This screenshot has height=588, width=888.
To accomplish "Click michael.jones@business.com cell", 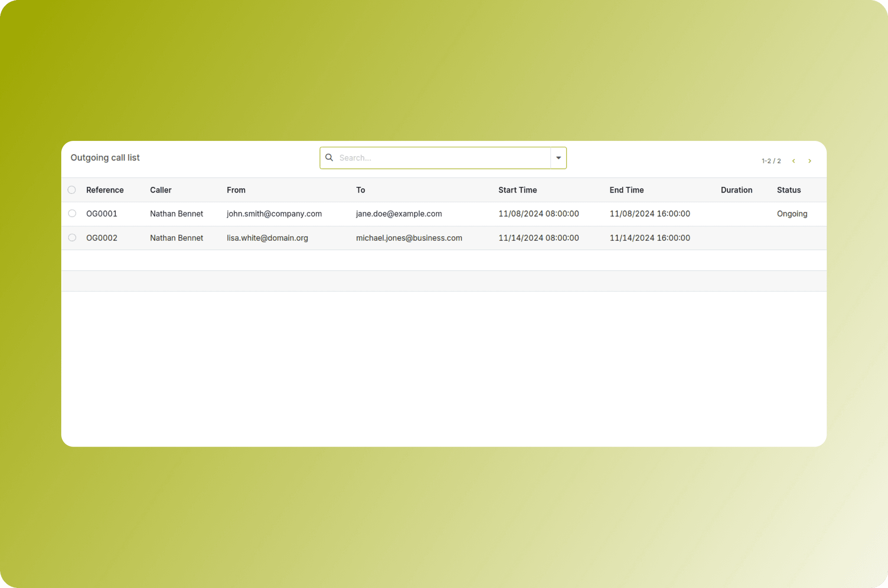I will coord(409,238).
